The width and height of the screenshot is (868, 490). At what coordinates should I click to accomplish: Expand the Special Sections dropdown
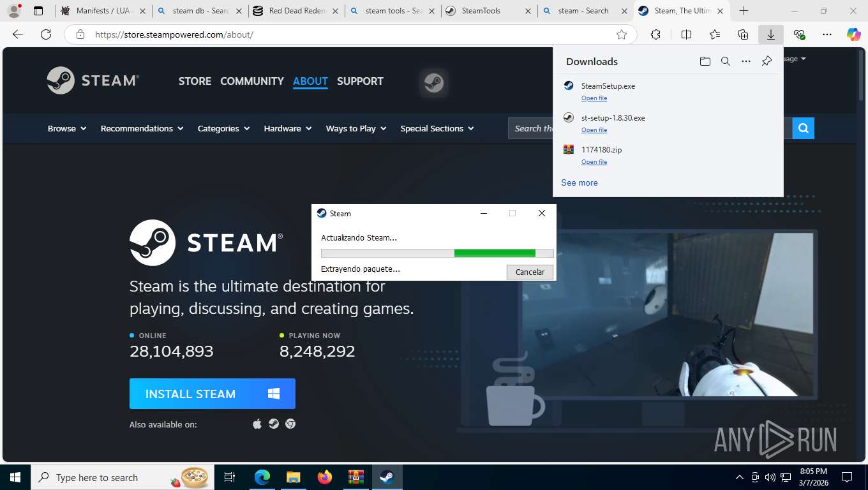(x=437, y=128)
